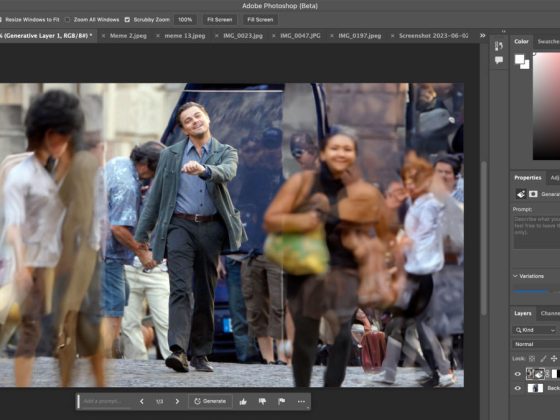Open the Layers panel tab
Image resolution: width=560 pixels, height=420 pixels.
tap(522, 313)
